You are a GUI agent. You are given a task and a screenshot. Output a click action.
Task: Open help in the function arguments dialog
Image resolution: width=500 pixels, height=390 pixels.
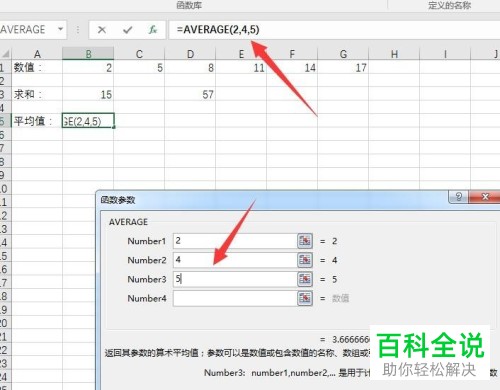[459, 197]
